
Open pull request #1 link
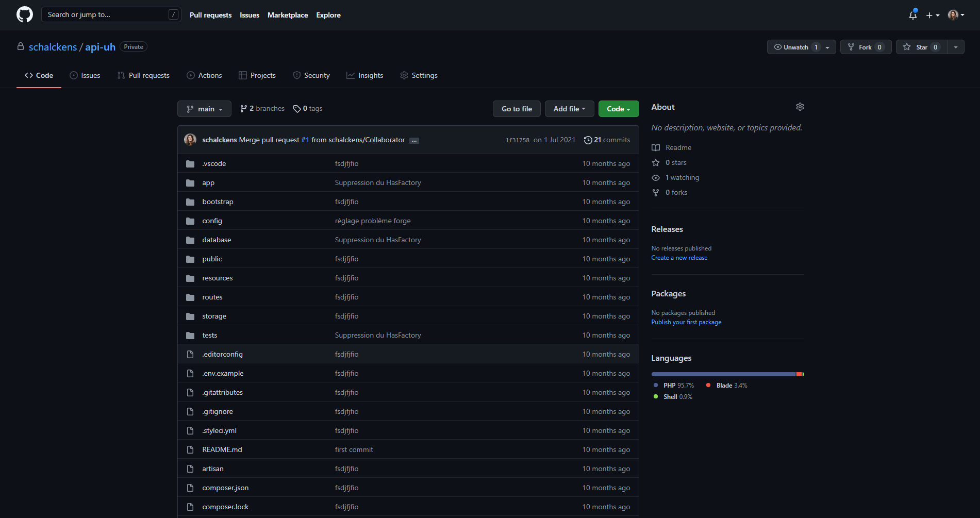(x=305, y=140)
